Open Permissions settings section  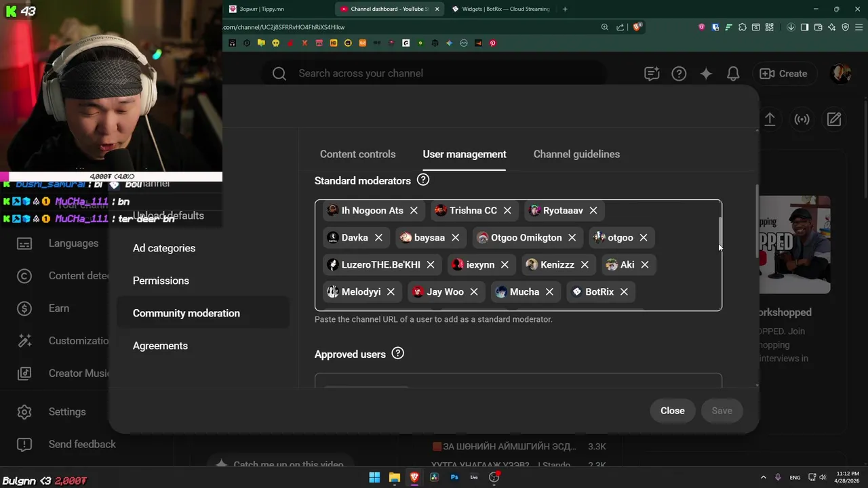coord(161,281)
